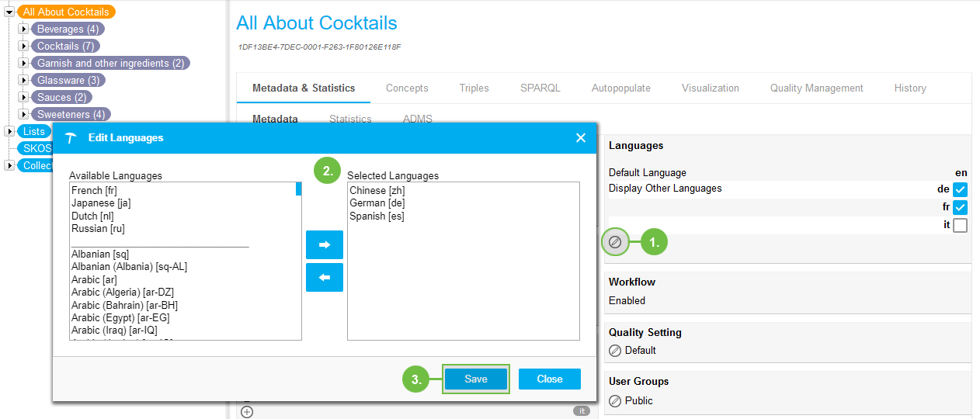Move language to Selected list with right arrow

[325, 244]
